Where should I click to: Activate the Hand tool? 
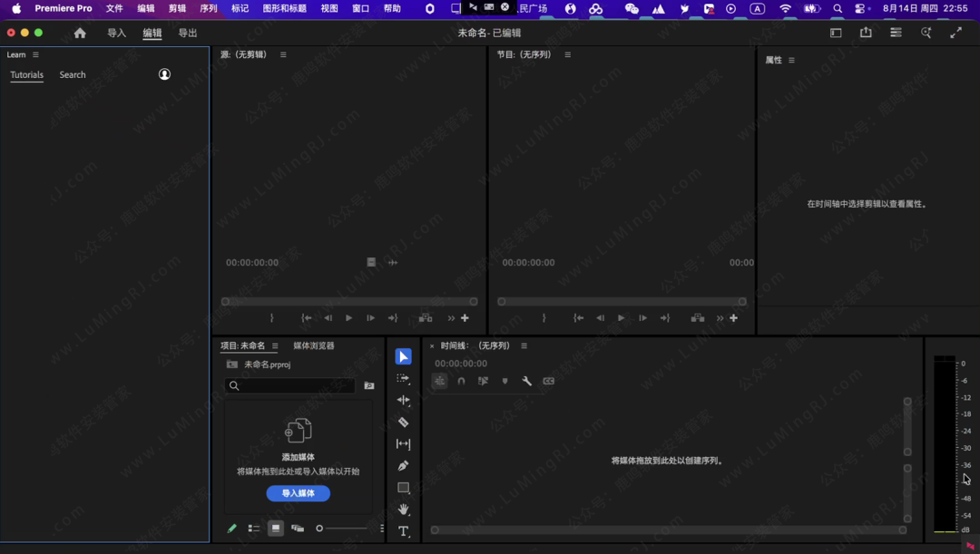pyautogui.click(x=403, y=510)
